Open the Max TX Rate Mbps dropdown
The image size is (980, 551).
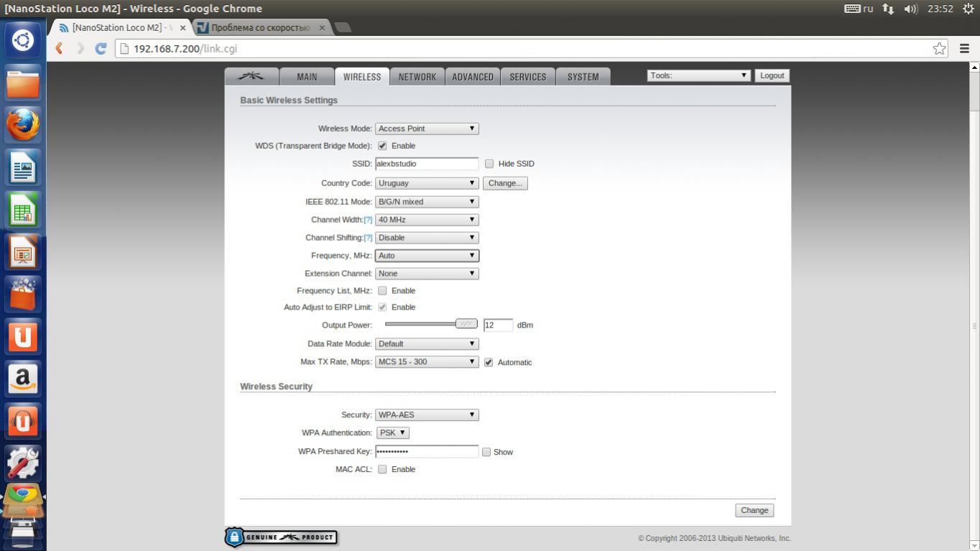click(427, 362)
